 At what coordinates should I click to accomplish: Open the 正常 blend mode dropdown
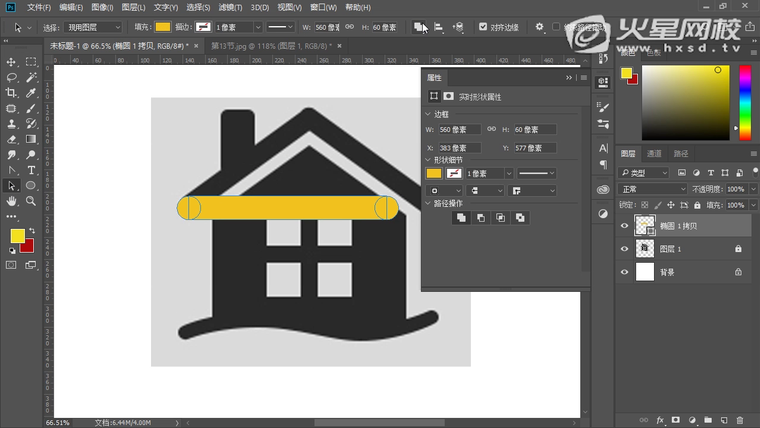(652, 189)
